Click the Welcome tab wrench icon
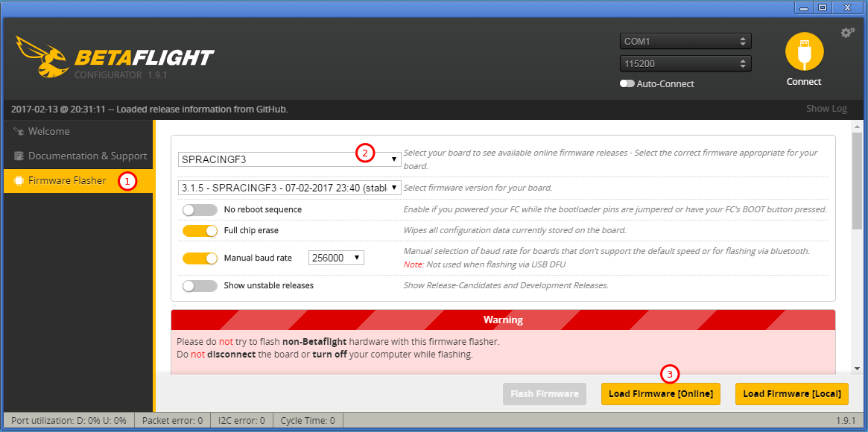Viewport: 868px width, 432px height. click(x=18, y=131)
